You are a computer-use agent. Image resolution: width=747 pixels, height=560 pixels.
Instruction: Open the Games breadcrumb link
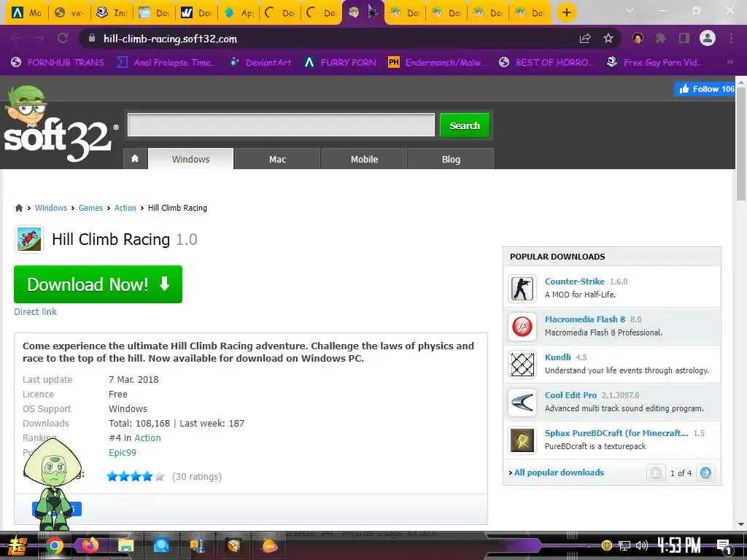click(x=90, y=208)
